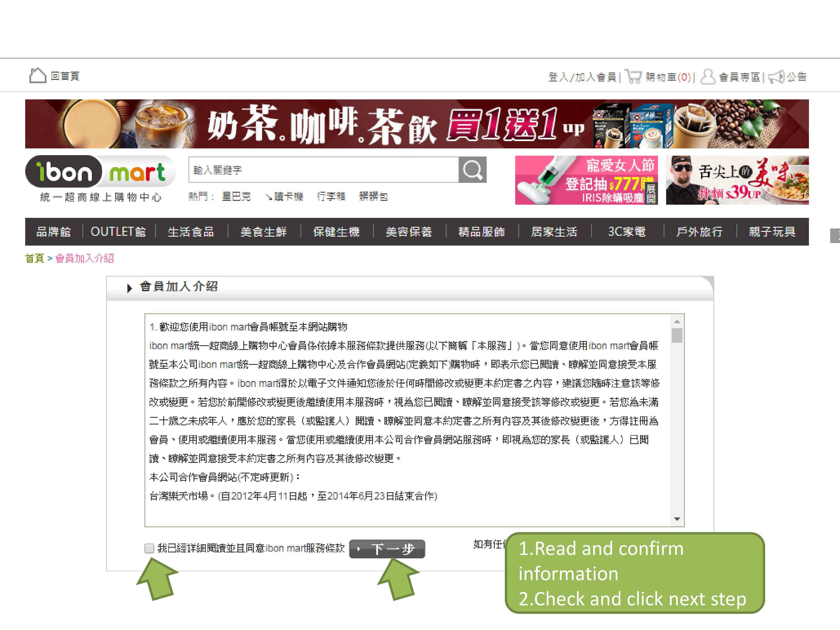This screenshot has height=630, width=840.
Task: Click the 登入/加入會員 link
Action: pos(582,77)
